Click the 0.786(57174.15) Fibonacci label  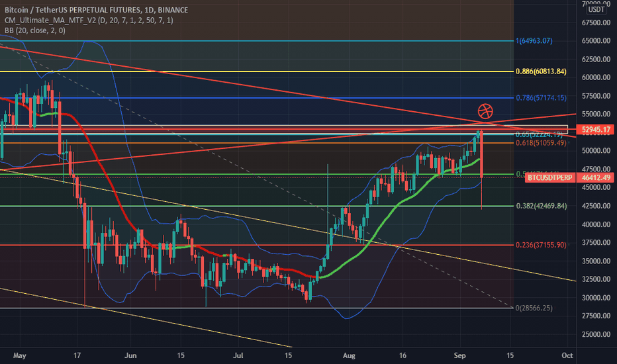(541, 97)
